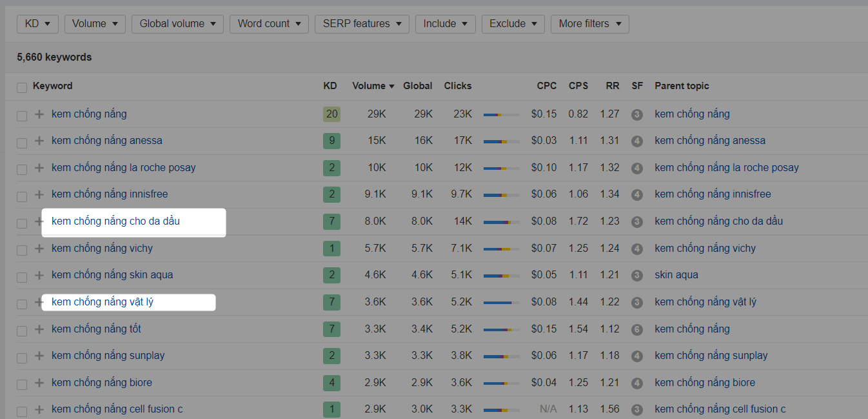
Task: Click the SF column header
Action: pos(637,86)
